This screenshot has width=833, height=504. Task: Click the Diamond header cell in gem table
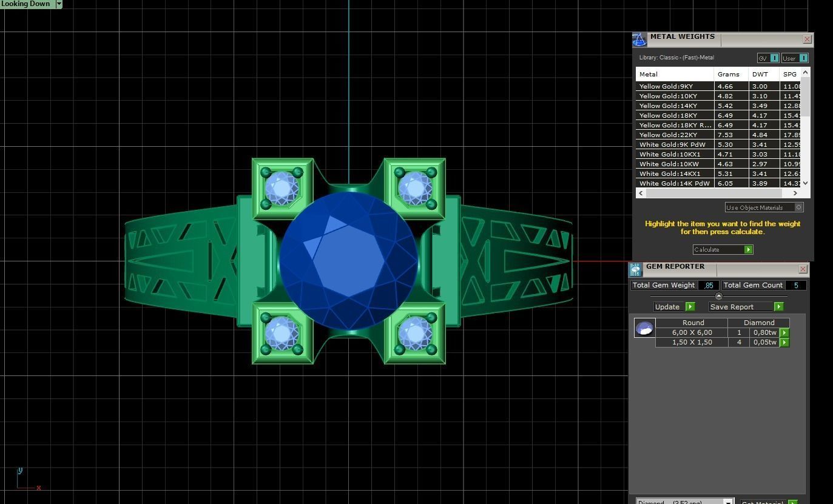(x=759, y=323)
